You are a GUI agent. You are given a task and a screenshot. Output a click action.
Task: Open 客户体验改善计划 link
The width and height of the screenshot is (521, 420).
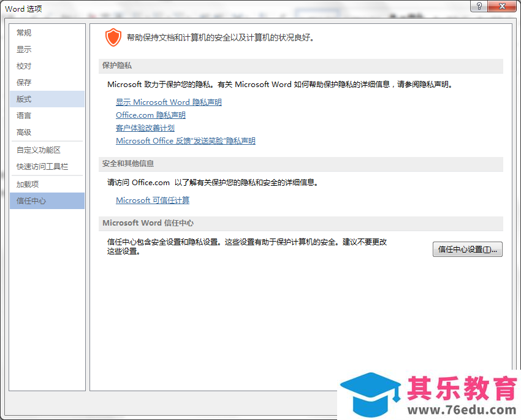[145, 128]
